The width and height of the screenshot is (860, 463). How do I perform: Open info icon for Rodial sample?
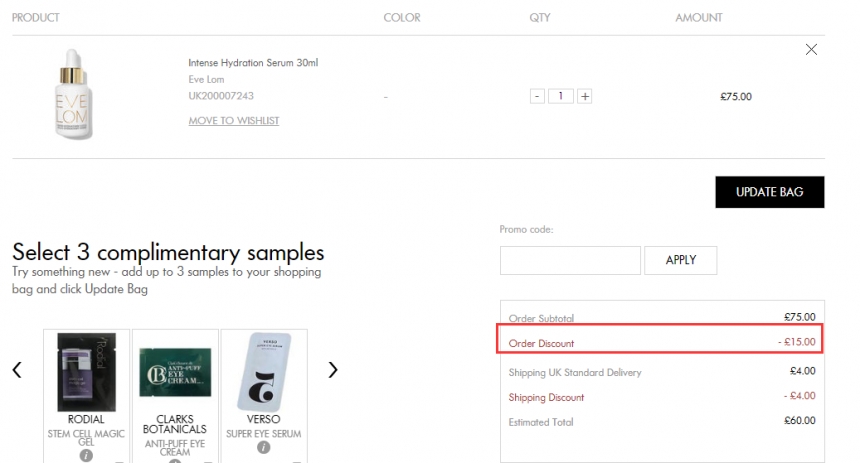[x=86, y=455]
